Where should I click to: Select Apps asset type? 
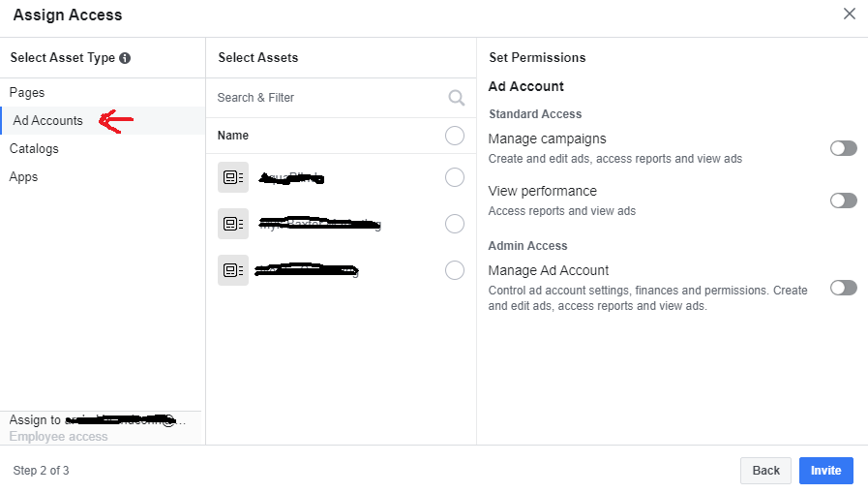pos(24,177)
